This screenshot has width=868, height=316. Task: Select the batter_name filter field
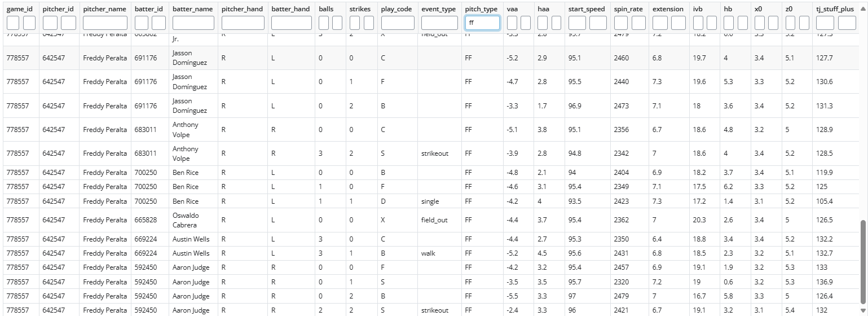pyautogui.click(x=193, y=23)
